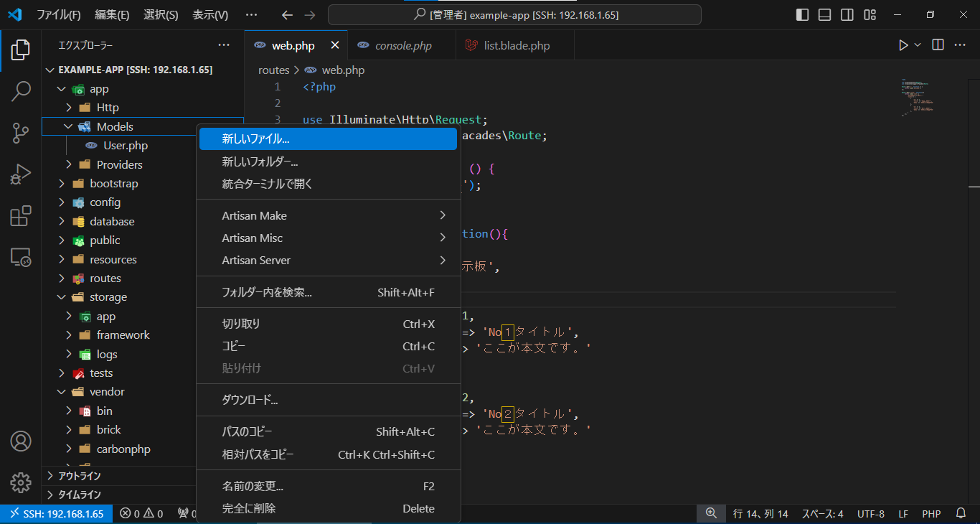Choose 名前の変更... from context menu

(328, 486)
